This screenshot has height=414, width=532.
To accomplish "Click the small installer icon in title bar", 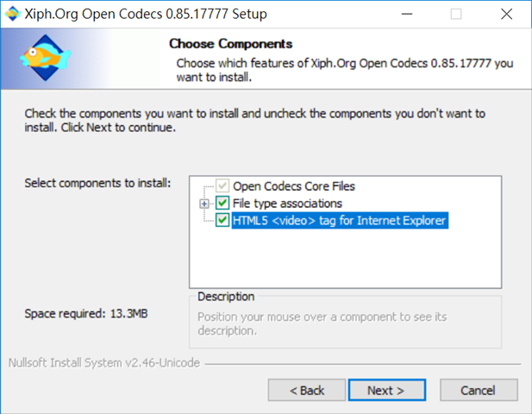I will pos(13,14).
